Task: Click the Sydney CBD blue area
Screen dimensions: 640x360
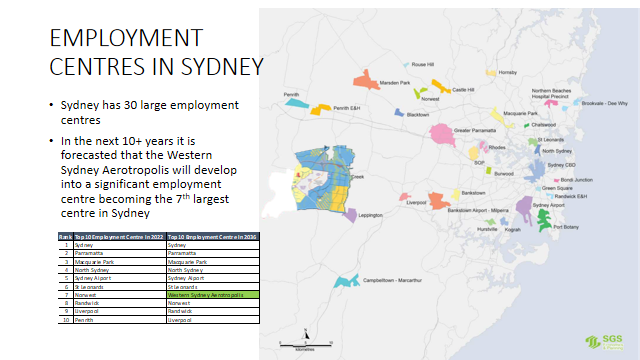Action: click(536, 171)
